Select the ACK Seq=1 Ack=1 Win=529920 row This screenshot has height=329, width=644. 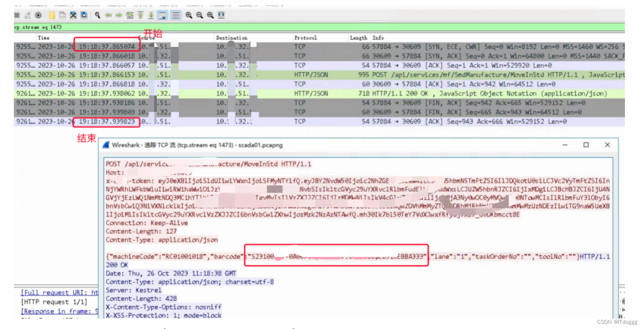[319, 65]
